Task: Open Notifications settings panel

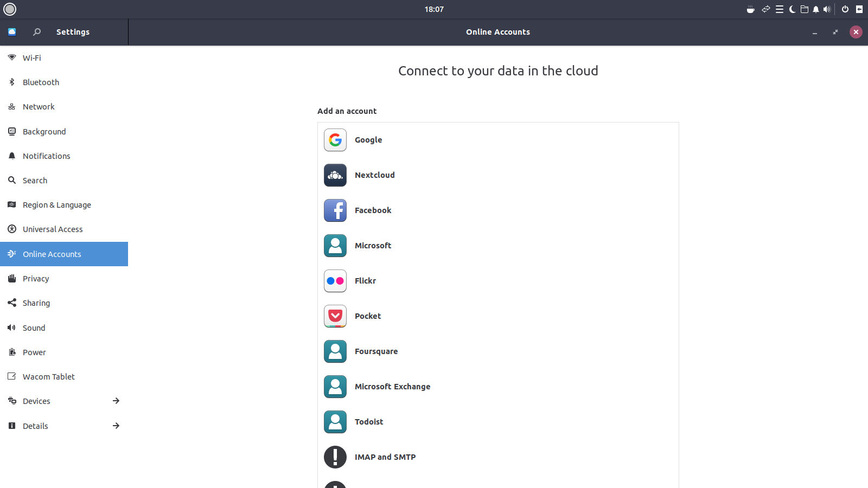Action: tap(64, 156)
